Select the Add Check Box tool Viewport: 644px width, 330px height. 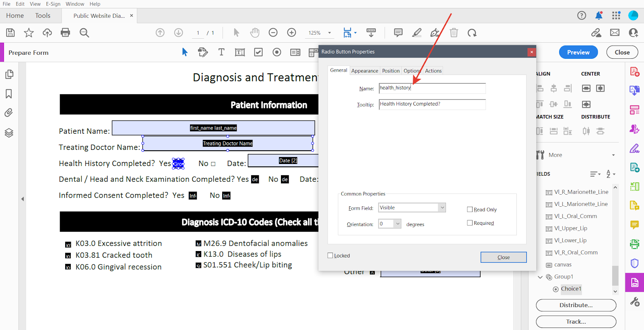[x=258, y=52]
